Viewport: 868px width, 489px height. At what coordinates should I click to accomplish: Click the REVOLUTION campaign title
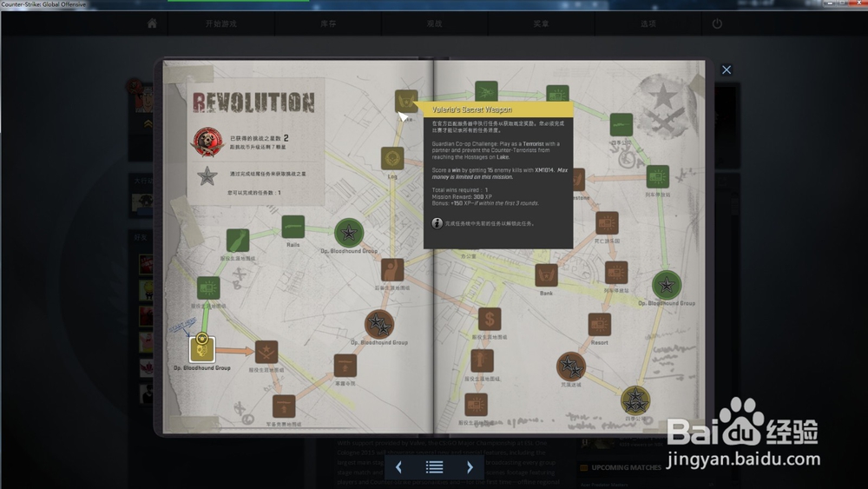pos(253,102)
